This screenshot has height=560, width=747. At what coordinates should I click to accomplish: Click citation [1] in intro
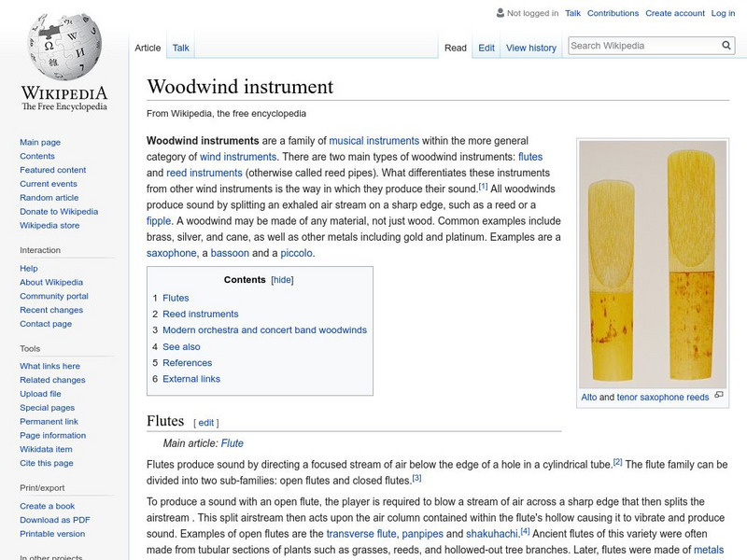tap(483, 186)
